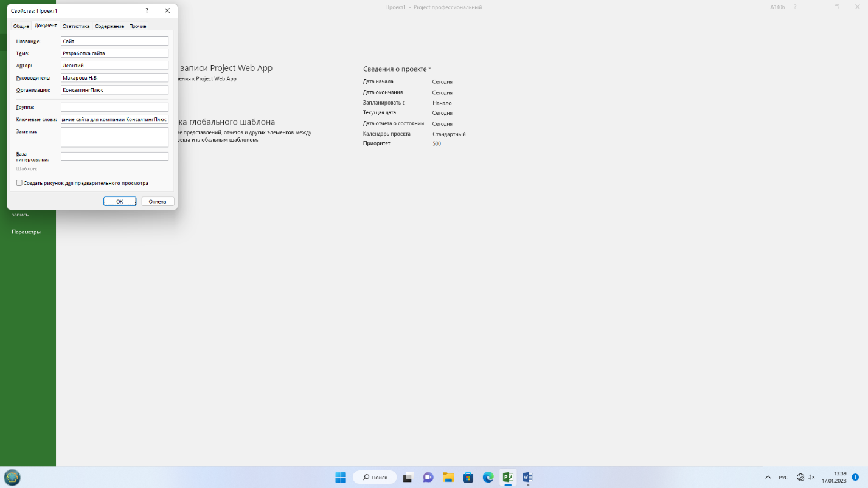This screenshot has width=868, height=488.
Task: Click the empty Группа field
Action: click(114, 107)
